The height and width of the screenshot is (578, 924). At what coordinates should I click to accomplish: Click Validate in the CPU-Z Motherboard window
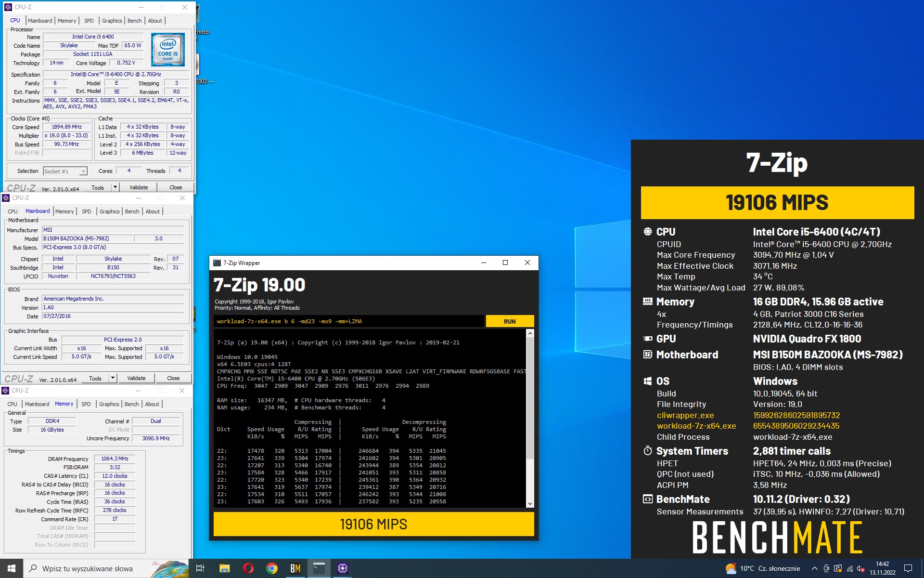(136, 378)
